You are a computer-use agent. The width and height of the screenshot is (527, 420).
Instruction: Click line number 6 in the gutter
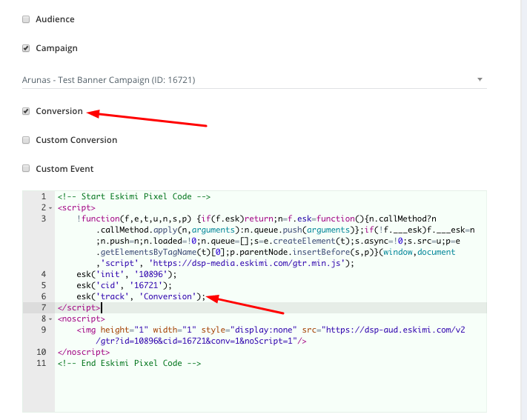click(43, 296)
